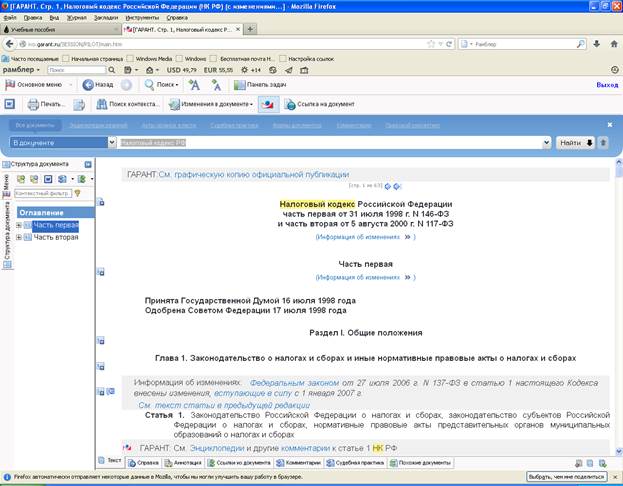This screenshot has height=486, width=623.
Task: Open the Файл menu
Action: 10,17
